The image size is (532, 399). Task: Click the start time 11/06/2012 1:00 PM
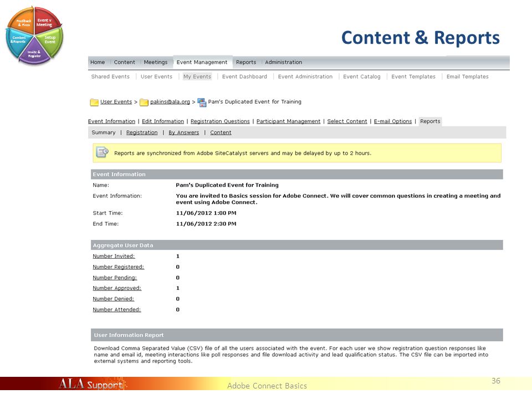[x=206, y=213]
